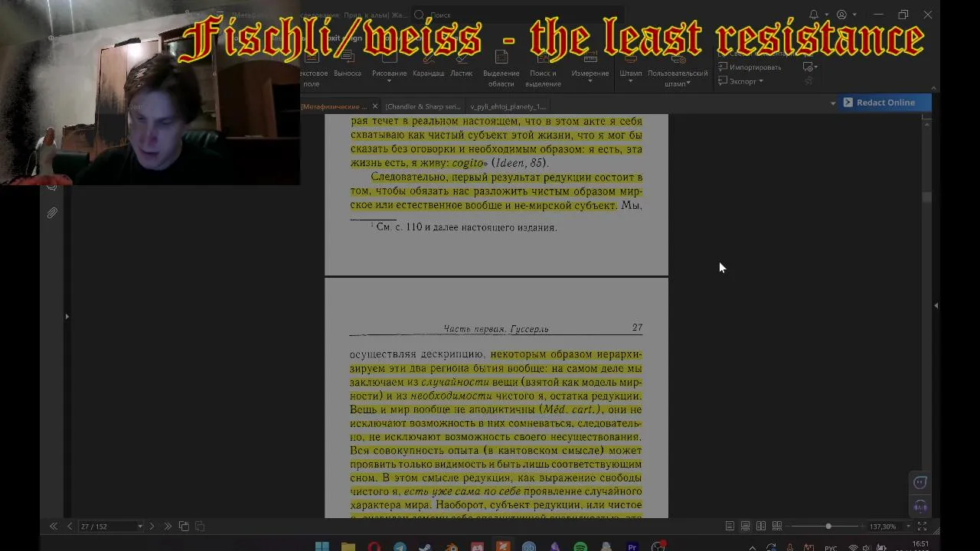Select the Text box (Текстовое поле) tool
980x551 pixels.
pos(314,69)
